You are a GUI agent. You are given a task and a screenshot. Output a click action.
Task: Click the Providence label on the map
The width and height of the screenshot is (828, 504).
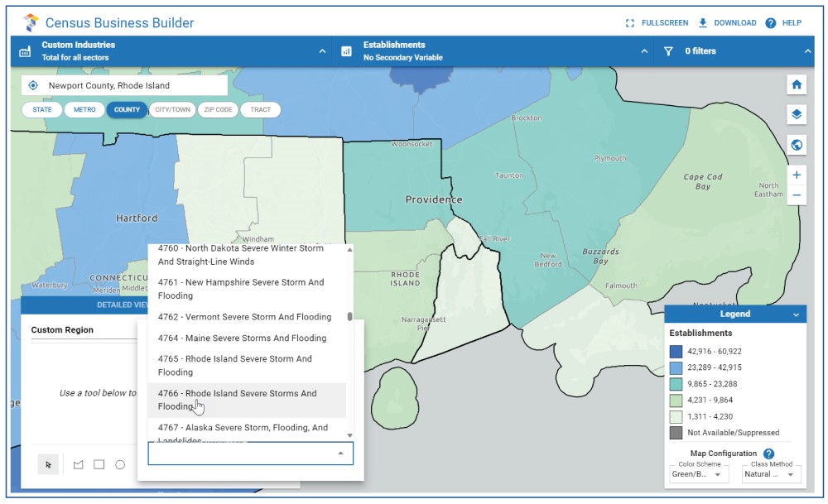(x=434, y=199)
